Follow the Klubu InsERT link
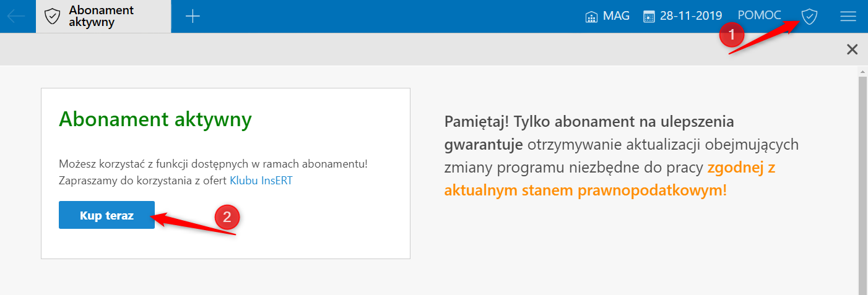Viewport: 868px width, 295px height. [261, 181]
